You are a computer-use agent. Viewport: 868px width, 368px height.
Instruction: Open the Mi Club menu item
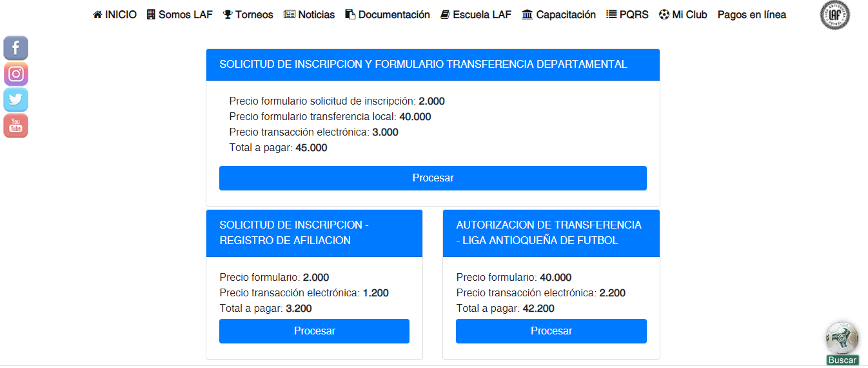point(683,14)
